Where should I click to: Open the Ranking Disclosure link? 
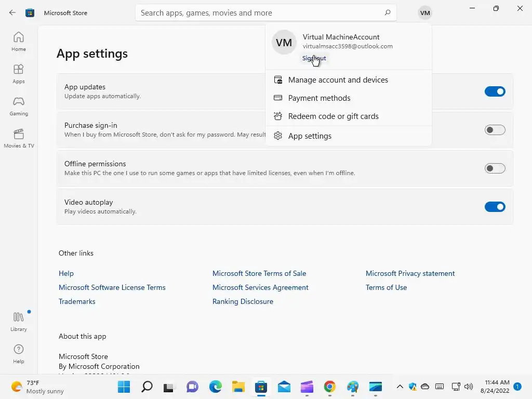[x=243, y=301]
